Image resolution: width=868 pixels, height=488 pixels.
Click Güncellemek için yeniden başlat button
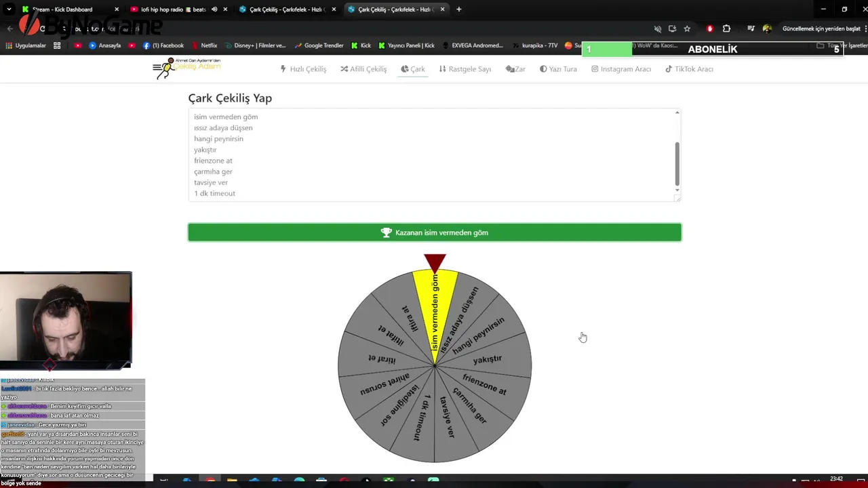pos(821,28)
